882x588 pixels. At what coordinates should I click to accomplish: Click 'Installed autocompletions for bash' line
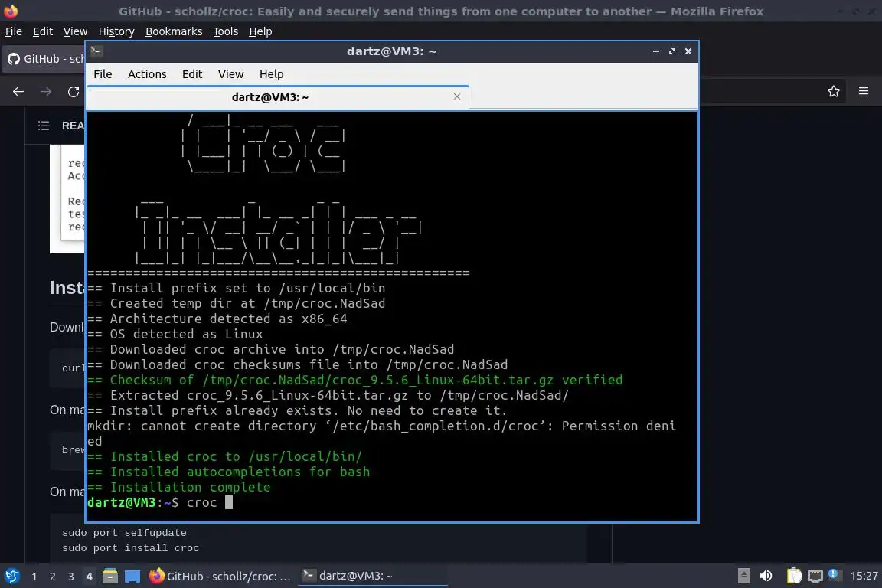[x=228, y=472]
